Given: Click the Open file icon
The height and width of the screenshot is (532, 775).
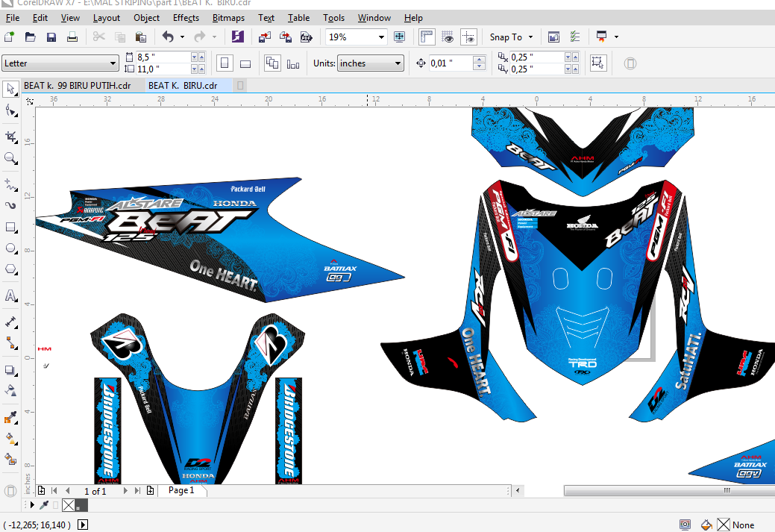Looking at the screenshot, I should tap(30, 37).
